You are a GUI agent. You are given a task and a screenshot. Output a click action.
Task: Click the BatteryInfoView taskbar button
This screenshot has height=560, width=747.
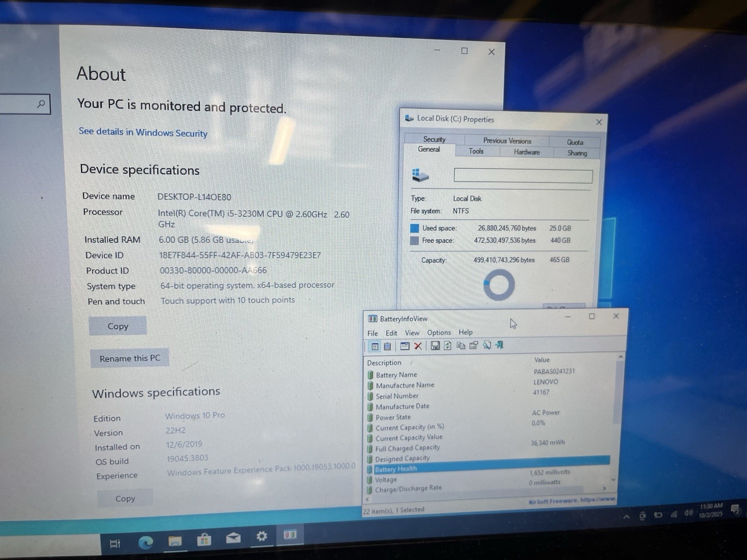290,534
